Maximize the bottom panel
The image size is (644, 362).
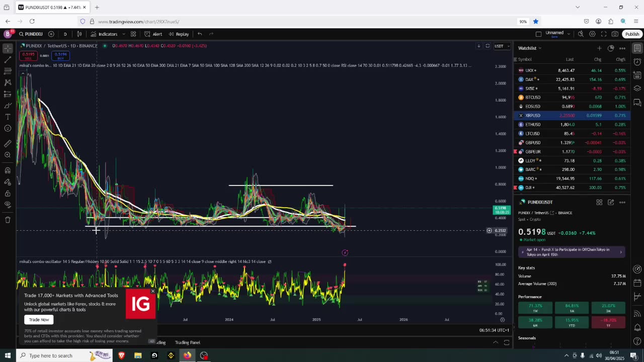507,342
